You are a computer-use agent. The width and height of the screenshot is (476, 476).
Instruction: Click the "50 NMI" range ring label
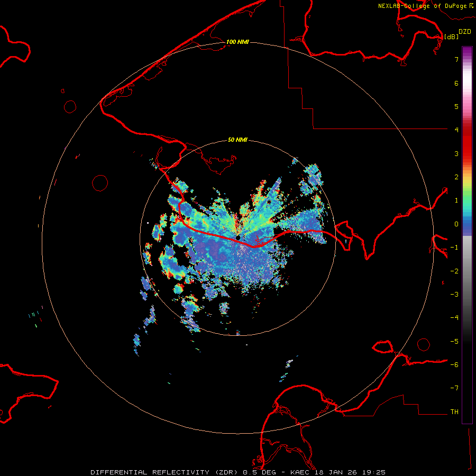[237, 140]
